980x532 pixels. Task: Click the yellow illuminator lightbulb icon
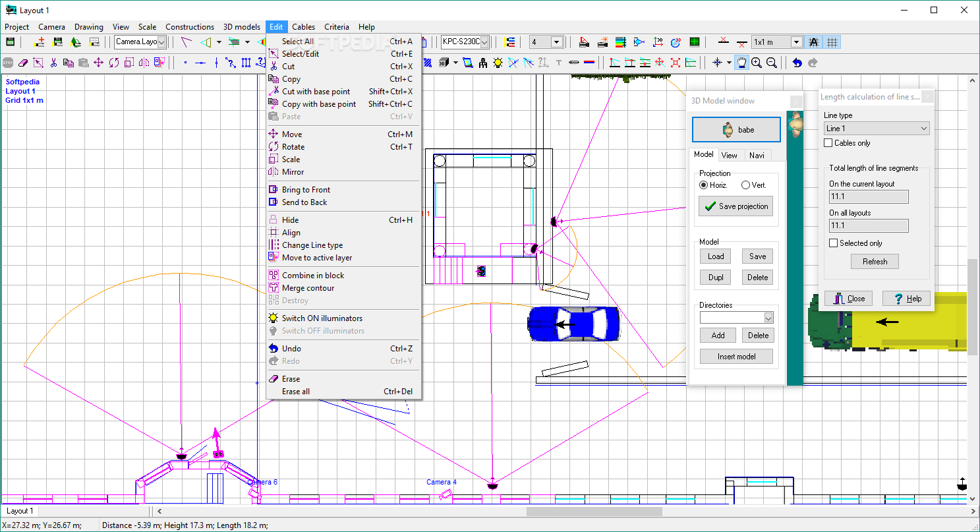click(498, 63)
